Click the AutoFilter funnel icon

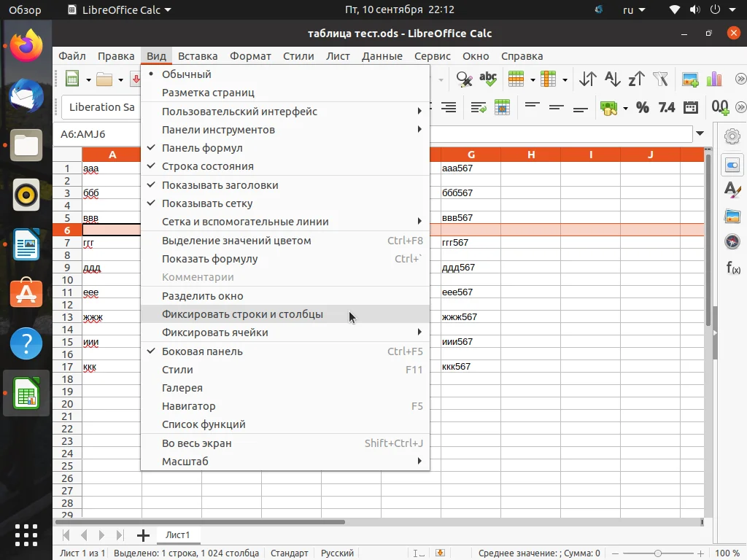point(660,79)
